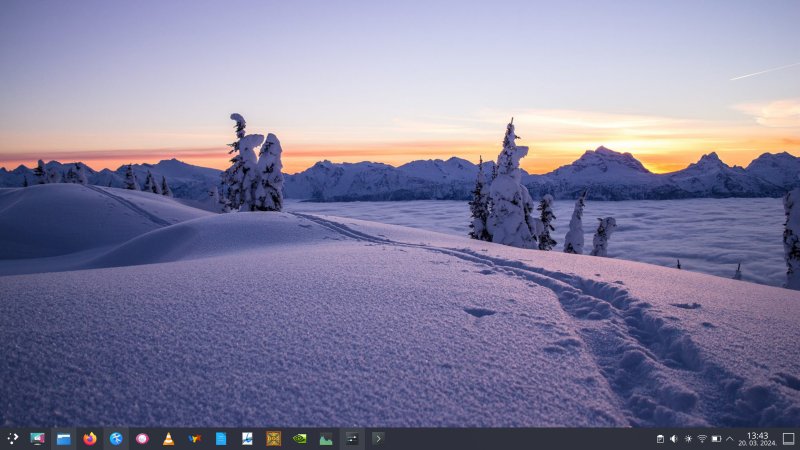This screenshot has width=800, height=450.
Task: Open the clipboard tray icon
Action: [660, 438]
